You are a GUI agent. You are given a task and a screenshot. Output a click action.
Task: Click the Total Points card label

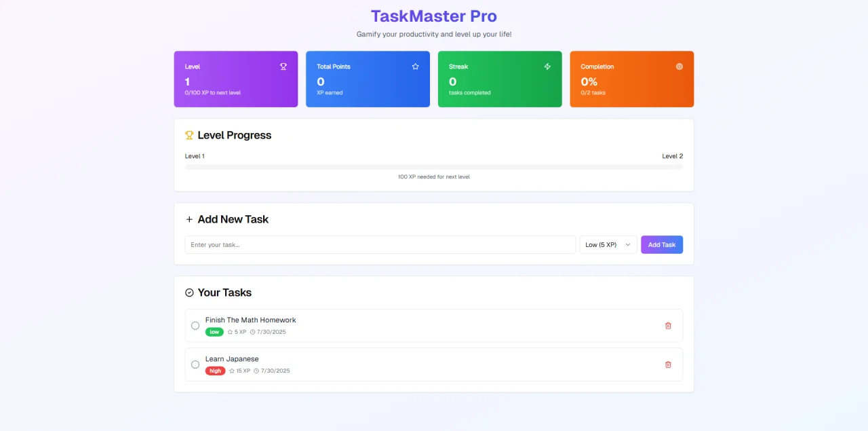point(334,67)
